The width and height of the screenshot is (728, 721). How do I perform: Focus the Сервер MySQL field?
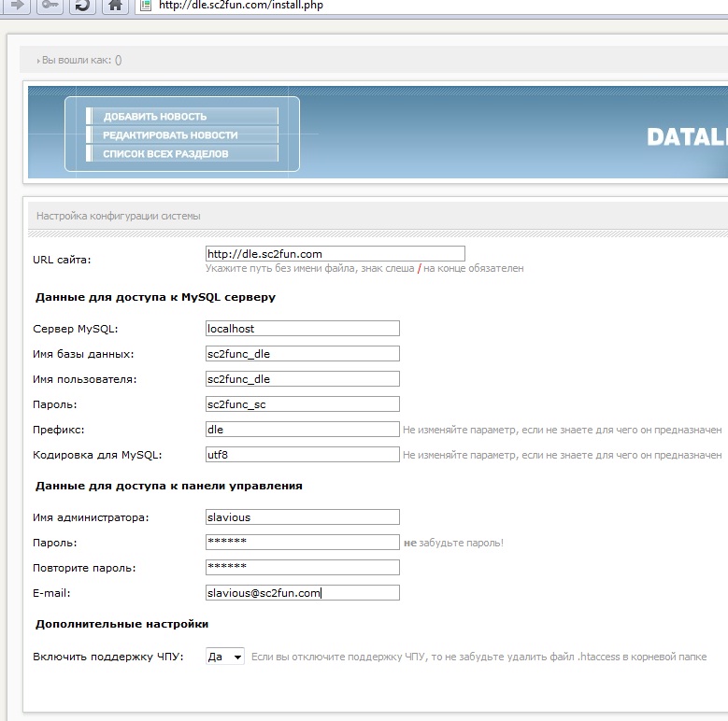click(302, 329)
